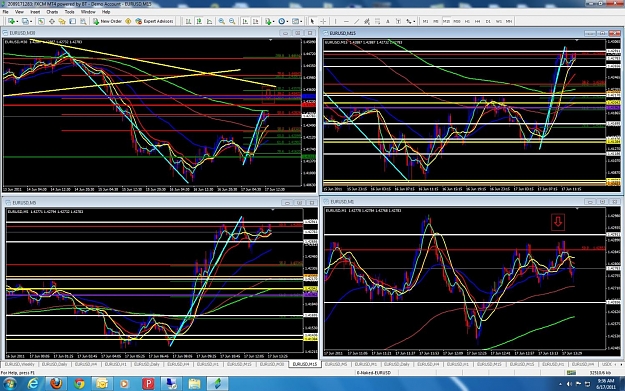This screenshot has height=391, width=625.
Task: Open the View menu
Action: [x=19, y=12]
